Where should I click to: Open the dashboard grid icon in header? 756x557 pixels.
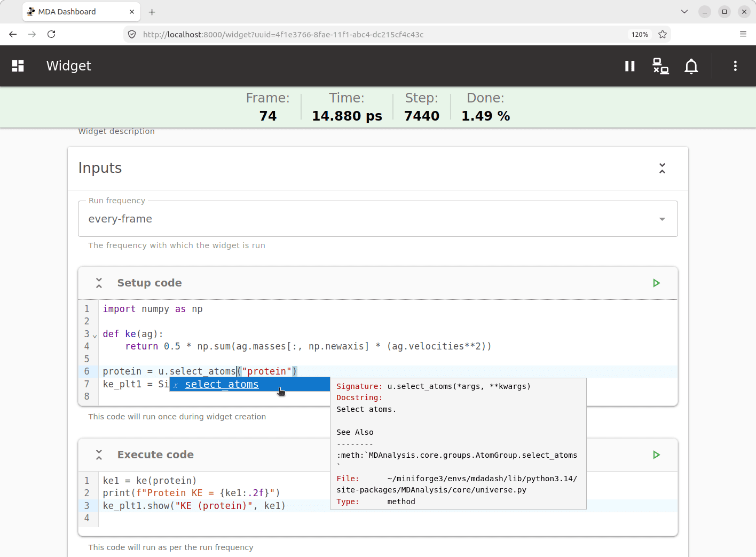(x=18, y=66)
